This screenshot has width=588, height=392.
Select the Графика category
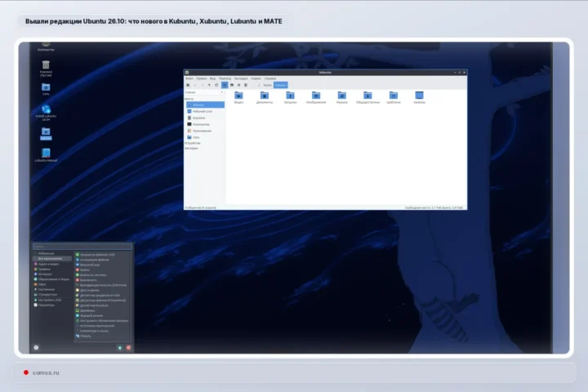[52, 269]
